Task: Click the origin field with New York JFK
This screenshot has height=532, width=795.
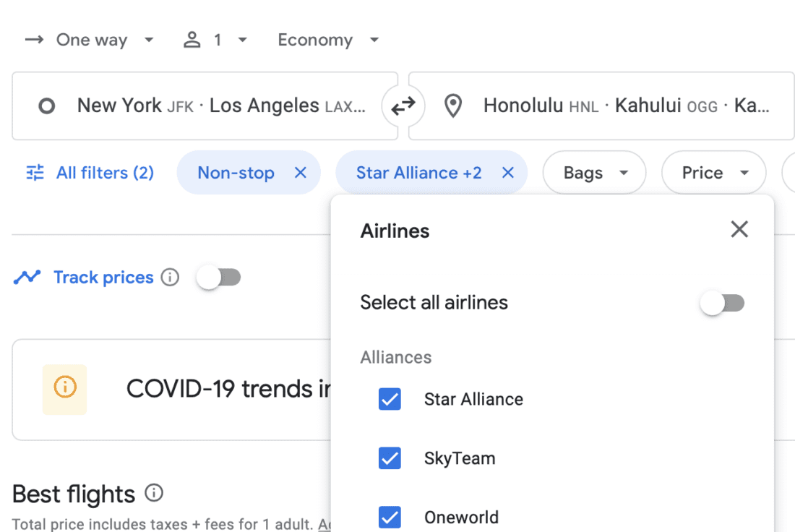Action: tap(205, 106)
